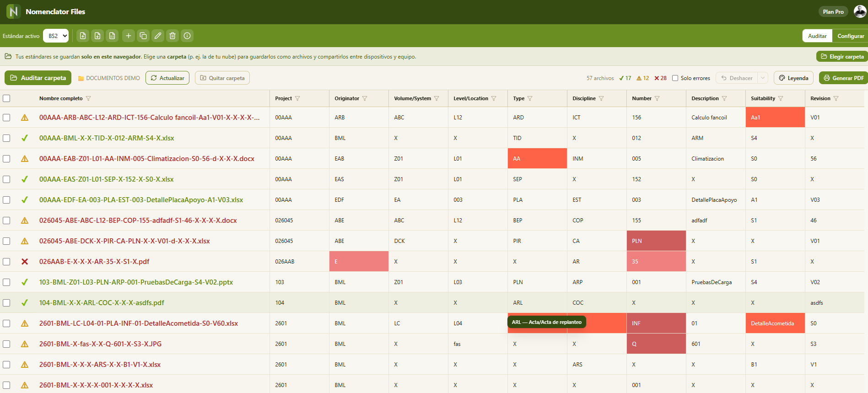Filter the Nombre completo column
The image size is (868, 393).
coord(88,98)
